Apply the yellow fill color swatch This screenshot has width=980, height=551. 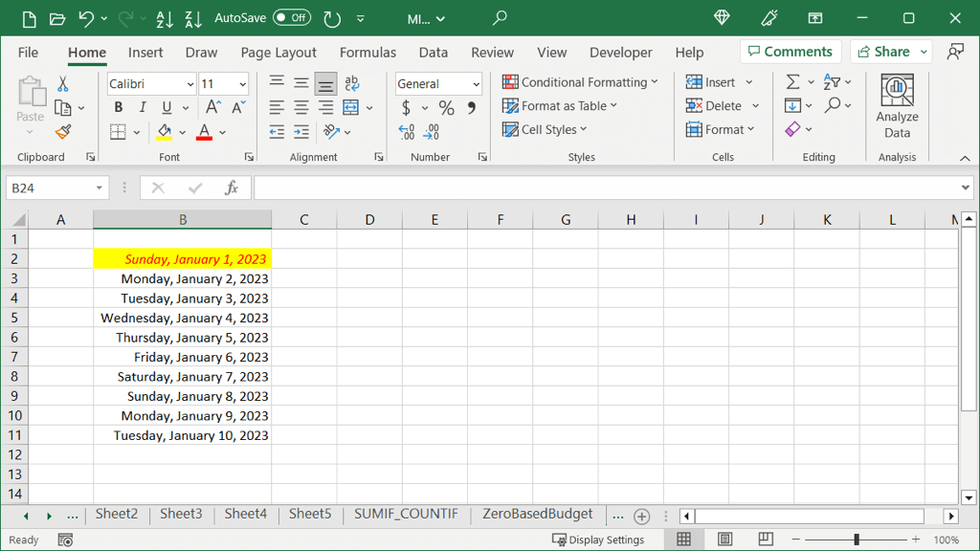pos(164,132)
